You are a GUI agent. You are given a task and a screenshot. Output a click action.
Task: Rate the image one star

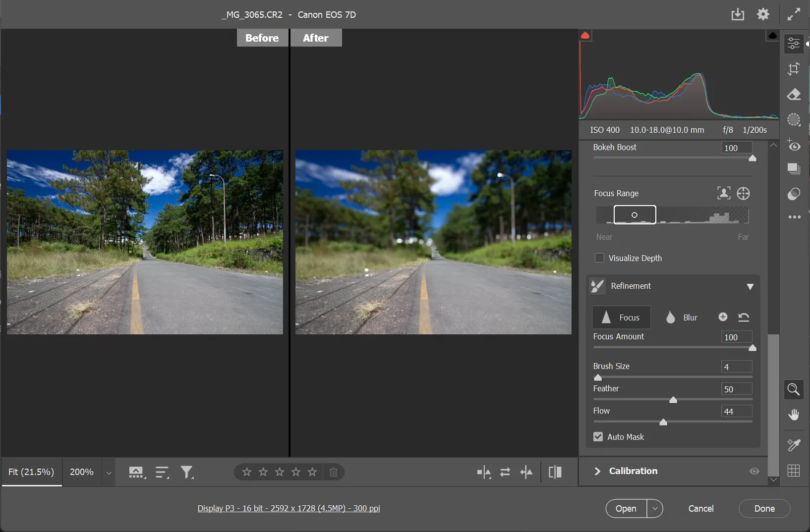click(x=247, y=472)
